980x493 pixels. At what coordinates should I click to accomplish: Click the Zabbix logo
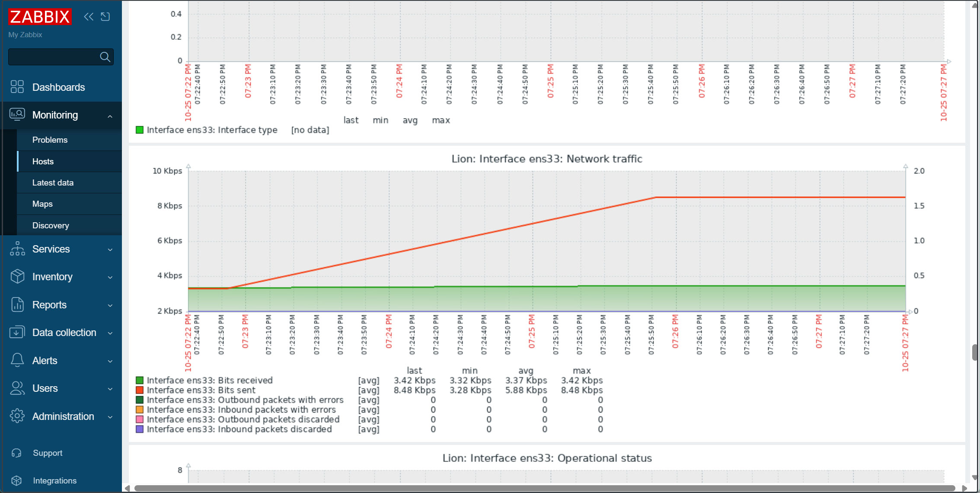[x=40, y=17]
